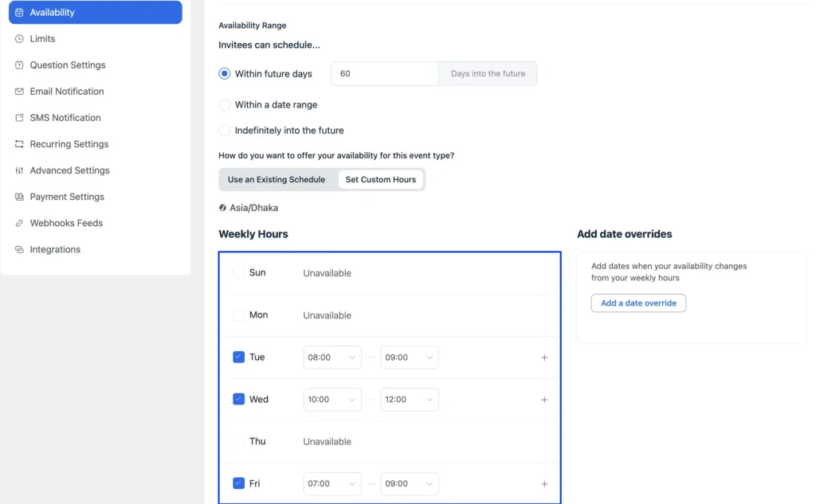Viewport: 816px width, 504px height.
Task: Select the Indefinitely into the future option
Action: (225, 131)
